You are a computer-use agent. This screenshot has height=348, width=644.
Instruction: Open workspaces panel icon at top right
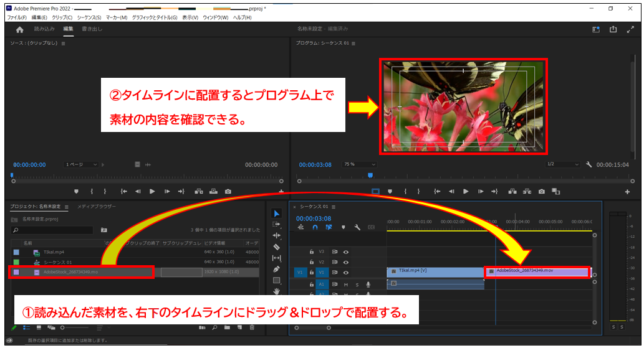pyautogui.click(x=596, y=29)
